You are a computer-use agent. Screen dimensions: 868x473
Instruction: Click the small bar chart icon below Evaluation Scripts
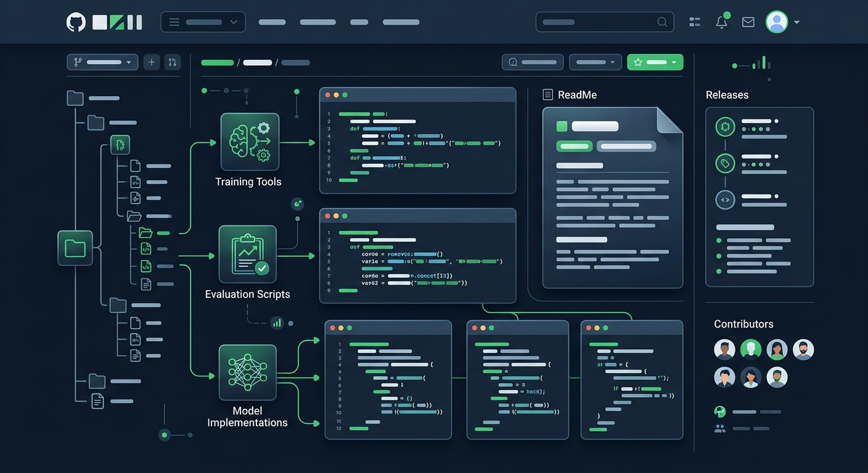[x=277, y=322]
